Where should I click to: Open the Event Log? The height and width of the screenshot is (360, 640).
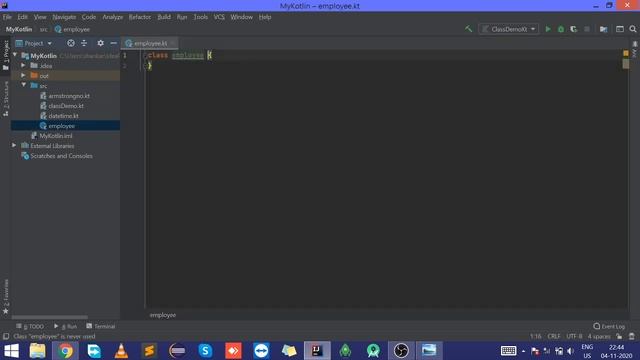pyautogui.click(x=609, y=327)
